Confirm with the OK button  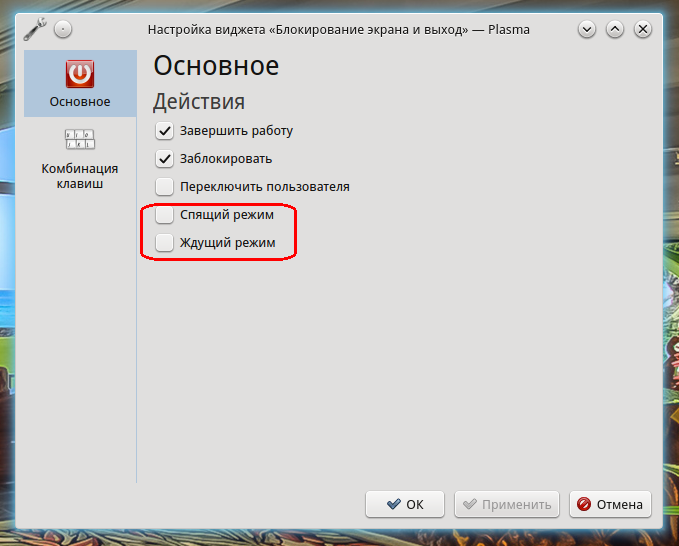pyautogui.click(x=405, y=504)
